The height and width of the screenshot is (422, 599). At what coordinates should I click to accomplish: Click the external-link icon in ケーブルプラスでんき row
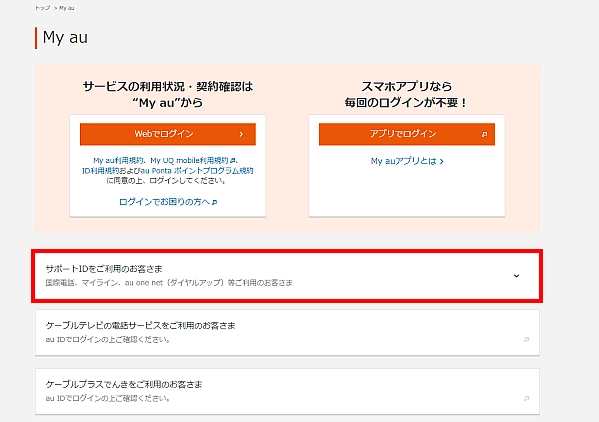(x=526, y=398)
